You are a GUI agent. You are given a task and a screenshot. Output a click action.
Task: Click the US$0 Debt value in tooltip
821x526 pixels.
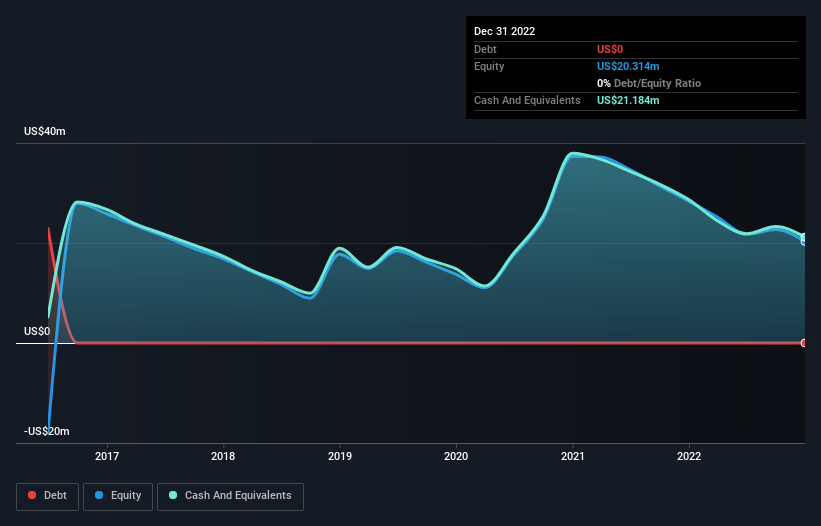[610, 49]
